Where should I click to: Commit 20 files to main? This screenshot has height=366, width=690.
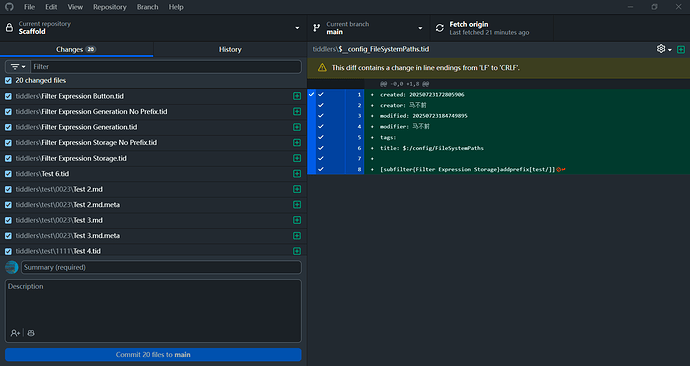click(x=153, y=355)
